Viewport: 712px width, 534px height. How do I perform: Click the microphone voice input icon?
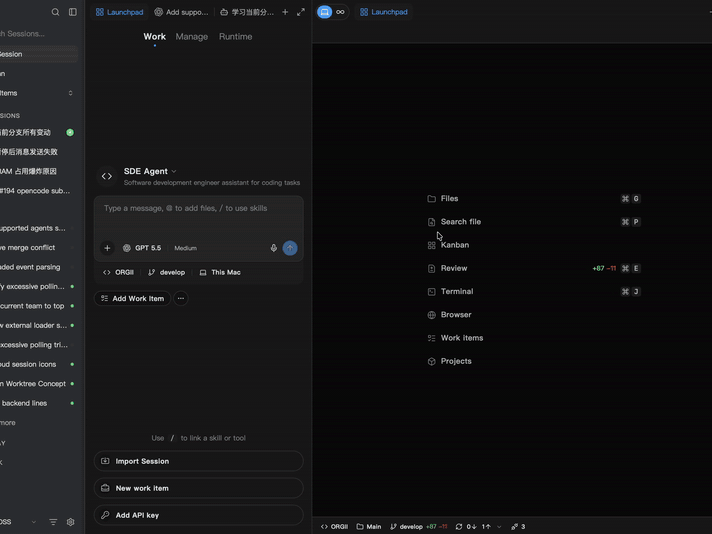(273, 248)
